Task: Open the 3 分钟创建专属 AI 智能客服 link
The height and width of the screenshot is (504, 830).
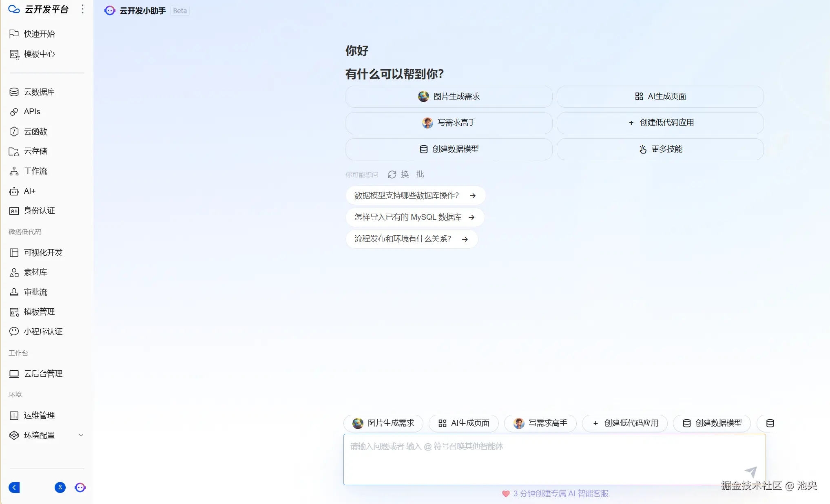Action: coord(560,494)
